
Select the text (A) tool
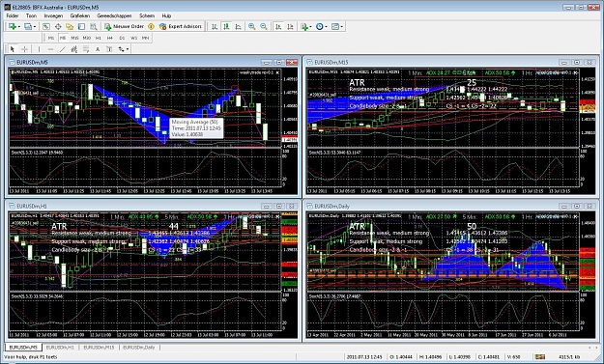(98, 49)
